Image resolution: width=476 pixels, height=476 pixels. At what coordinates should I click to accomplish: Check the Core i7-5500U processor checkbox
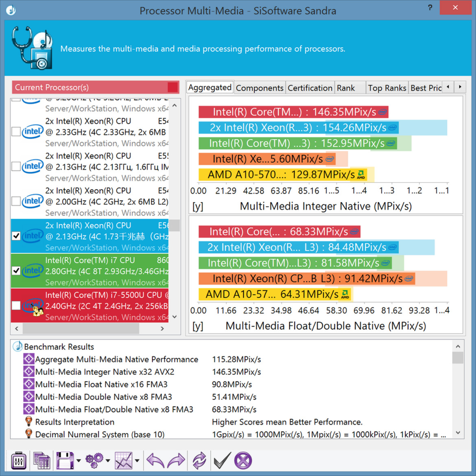tap(16, 306)
